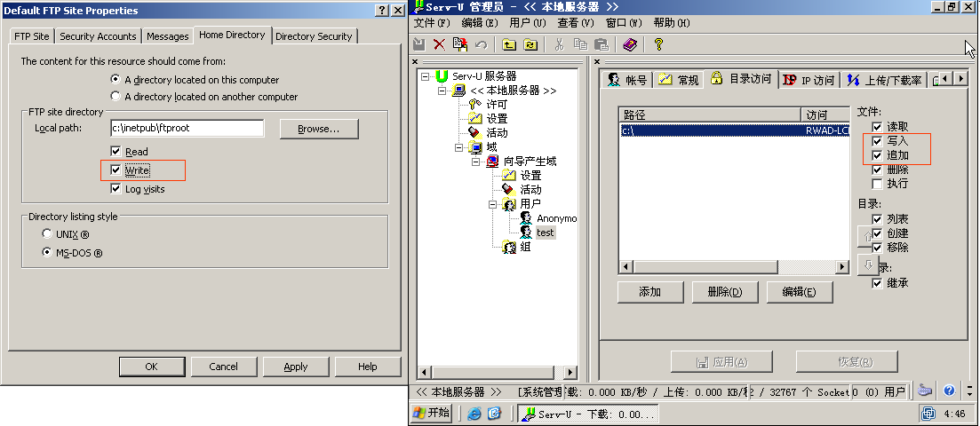The image size is (980, 426).
Task: Open the 文件(F) menu
Action: pyautogui.click(x=432, y=23)
